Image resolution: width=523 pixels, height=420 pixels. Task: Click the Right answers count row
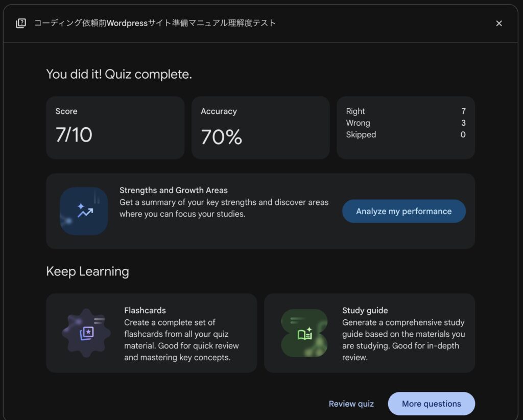click(x=406, y=111)
